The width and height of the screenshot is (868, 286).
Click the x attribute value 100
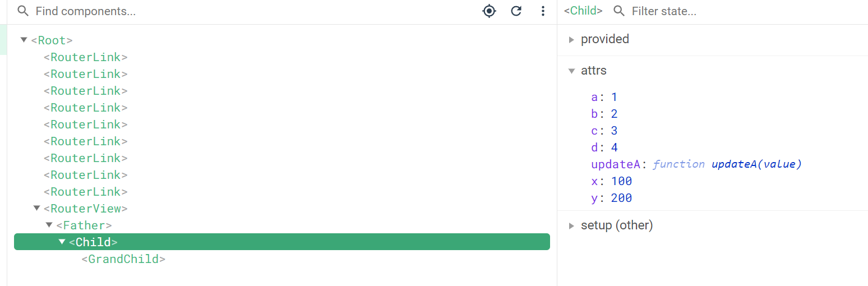pos(621,181)
